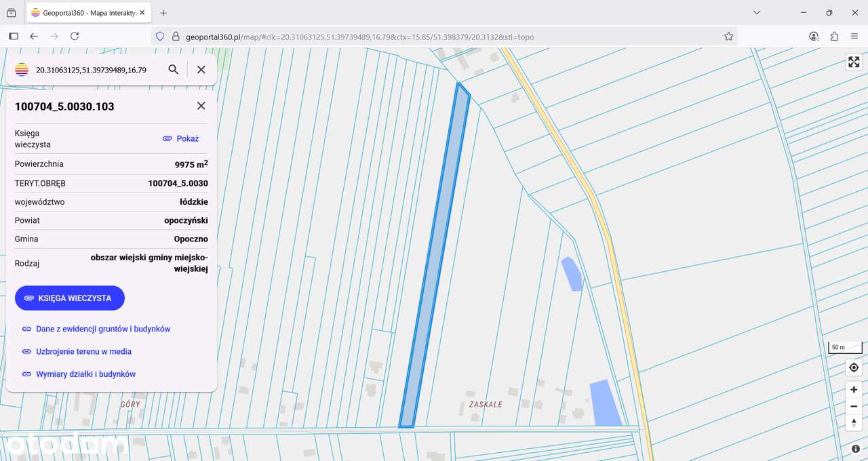Clear the coordinate search with X icon
This screenshot has width=868, height=461.
(201, 69)
